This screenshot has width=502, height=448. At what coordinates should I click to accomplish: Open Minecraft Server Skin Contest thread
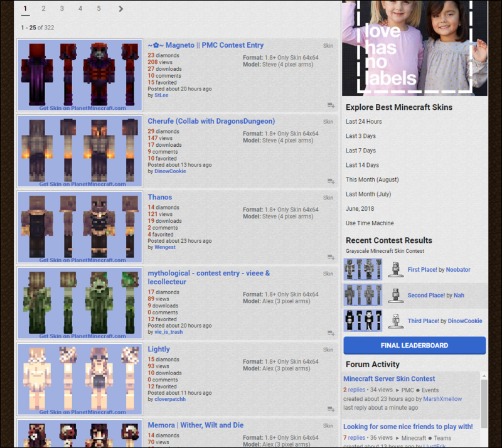tap(389, 378)
